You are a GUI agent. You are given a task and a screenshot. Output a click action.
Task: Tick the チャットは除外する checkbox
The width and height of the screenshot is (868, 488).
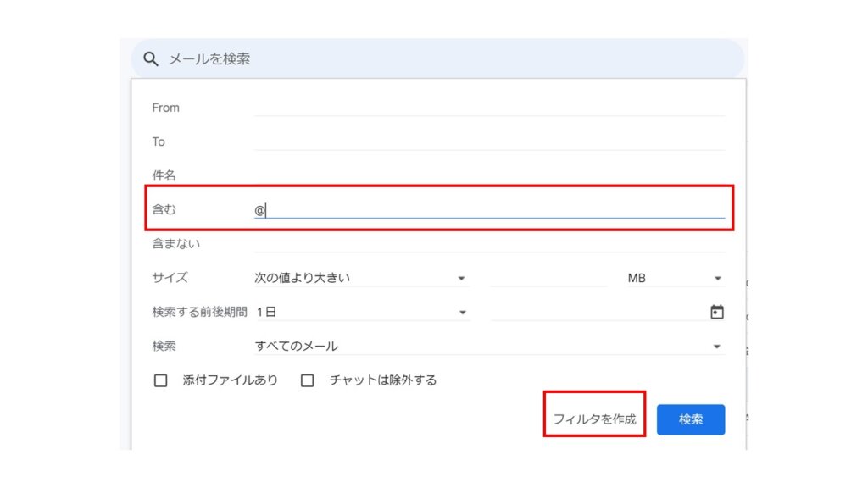[x=307, y=380]
